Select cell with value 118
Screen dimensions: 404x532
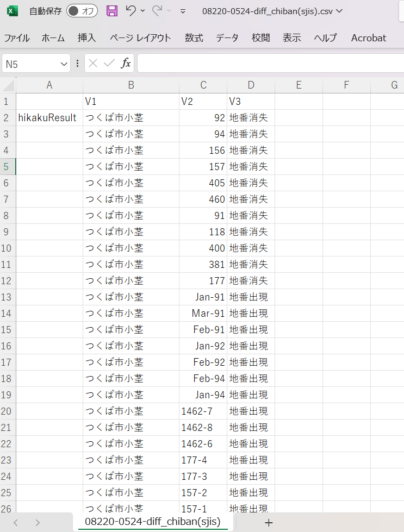click(203, 231)
